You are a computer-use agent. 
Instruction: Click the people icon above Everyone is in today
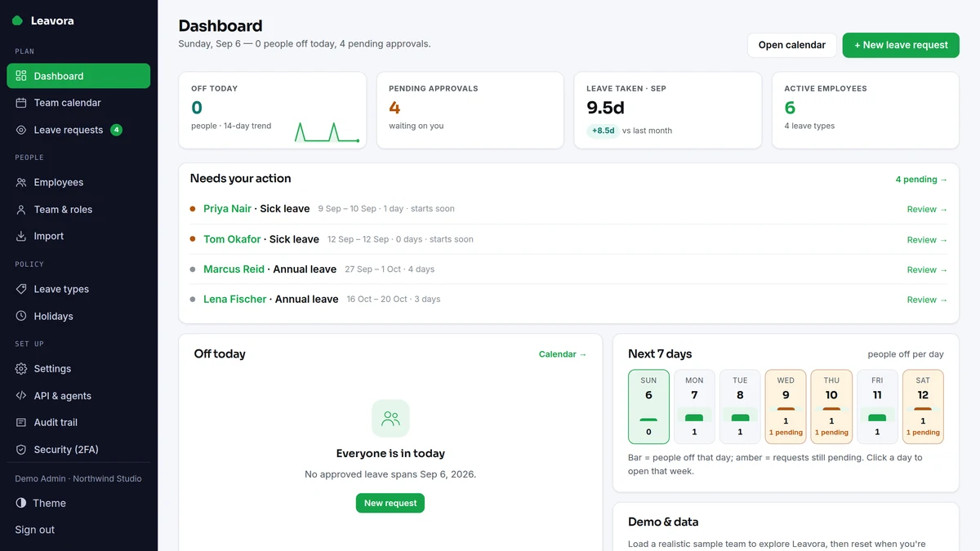click(x=390, y=419)
